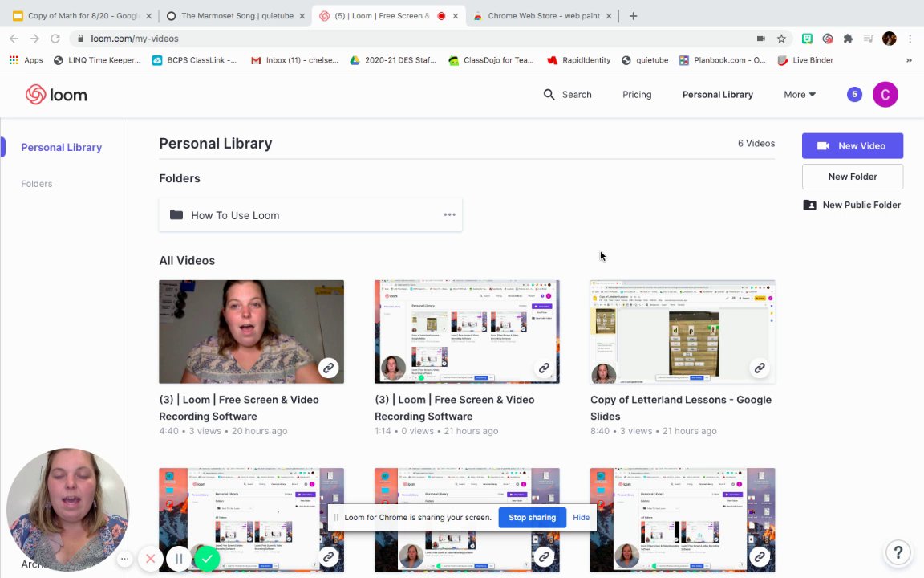Open a new browser tab
924x578 pixels.
click(x=633, y=16)
